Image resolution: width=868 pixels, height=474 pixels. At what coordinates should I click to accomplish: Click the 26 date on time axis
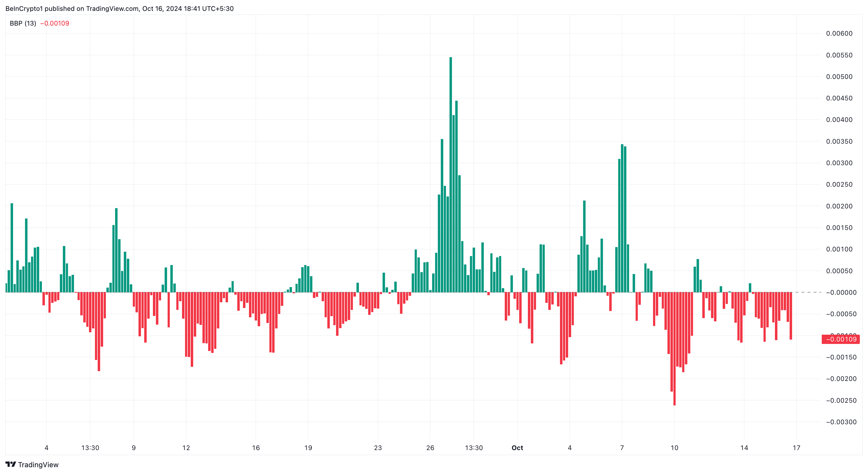point(430,448)
